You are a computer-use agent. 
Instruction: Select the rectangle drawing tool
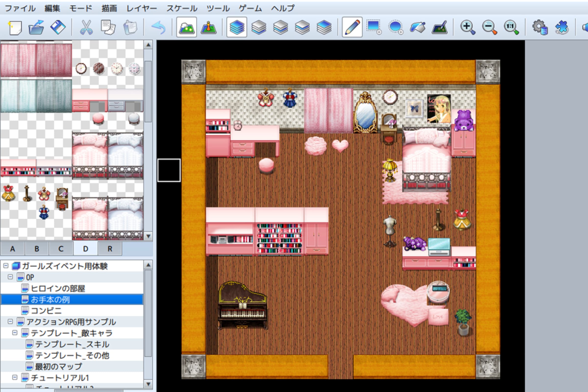(374, 27)
